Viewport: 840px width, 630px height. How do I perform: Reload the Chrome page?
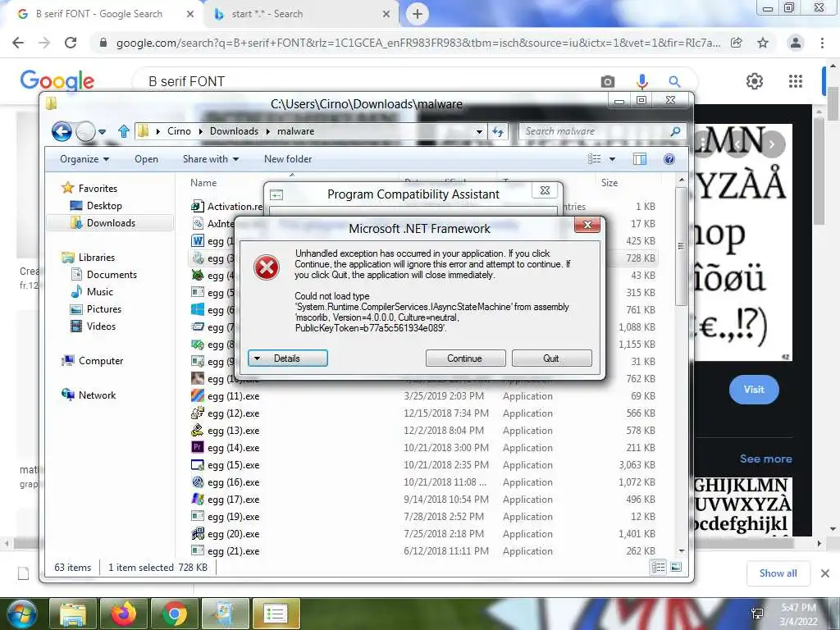pyautogui.click(x=71, y=43)
